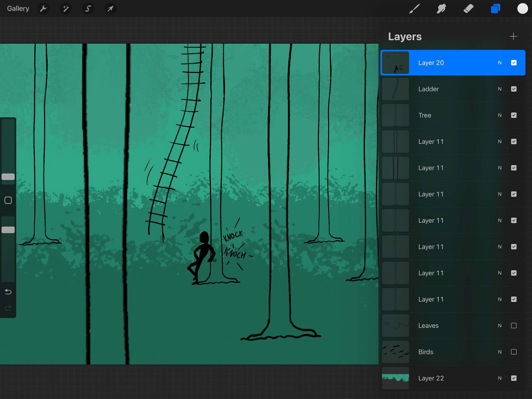This screenshot has height=399, width=532.
Task: Select the Birds layer thumbnail
Action: (x=395, y=352)
